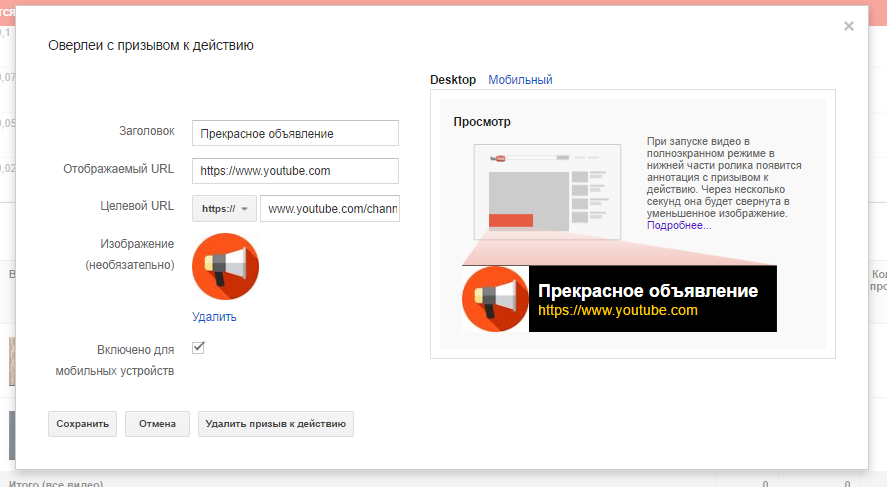Click the preview headline 'Прекрасное объявление'
The width and height of the screenshot is (887, 487).
tap(648, 291)
